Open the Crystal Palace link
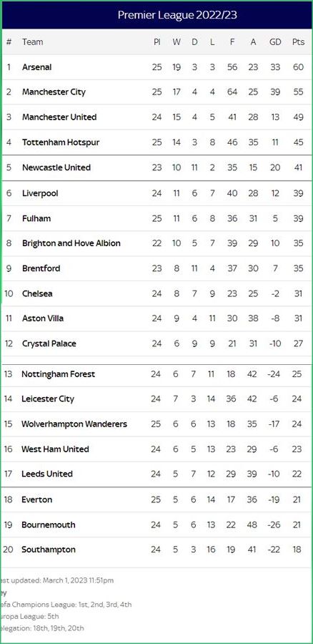Viewport: 313px width, 644px height. tap(49, 343)
